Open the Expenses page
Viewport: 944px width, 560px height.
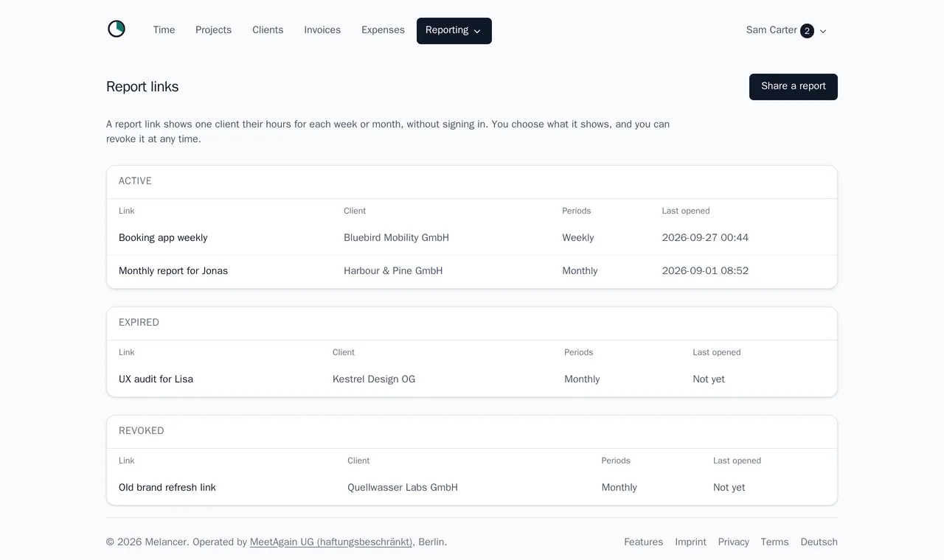coord(383,30)
